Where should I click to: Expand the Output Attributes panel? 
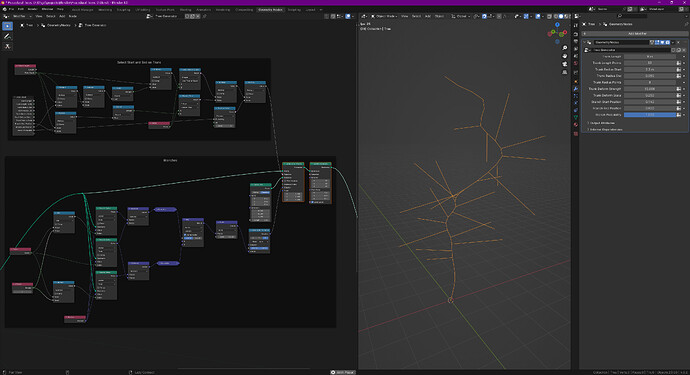pyautogui.click(x=602, y=123)
